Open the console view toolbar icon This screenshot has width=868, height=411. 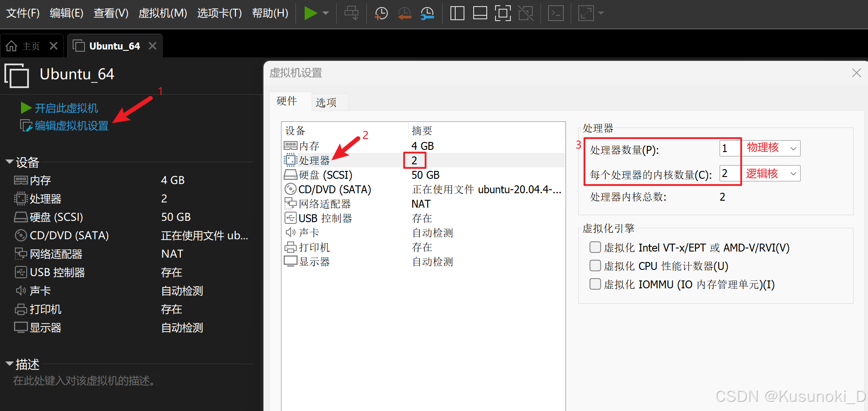click(x=556, y=13)
